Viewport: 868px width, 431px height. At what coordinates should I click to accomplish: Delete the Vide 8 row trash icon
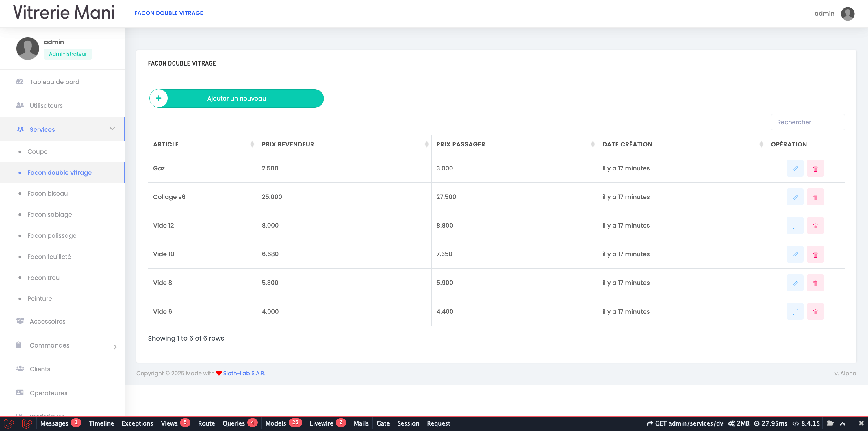[815, 283]
